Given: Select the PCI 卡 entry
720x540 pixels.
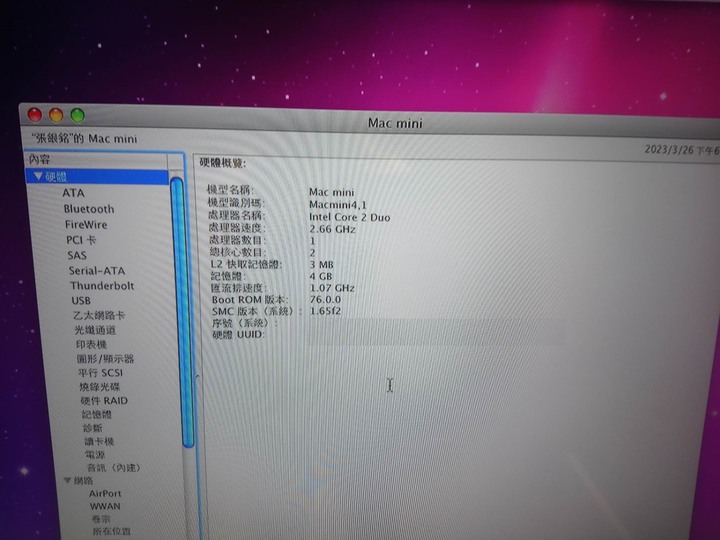Looking at the screenshot, I should tap(81, 240).
